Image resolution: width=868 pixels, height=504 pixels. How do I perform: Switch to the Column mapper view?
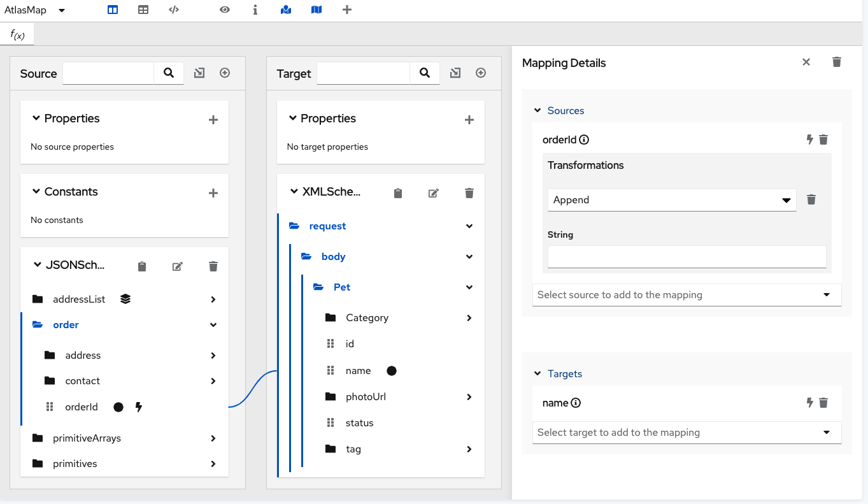(x=112, y=10)
